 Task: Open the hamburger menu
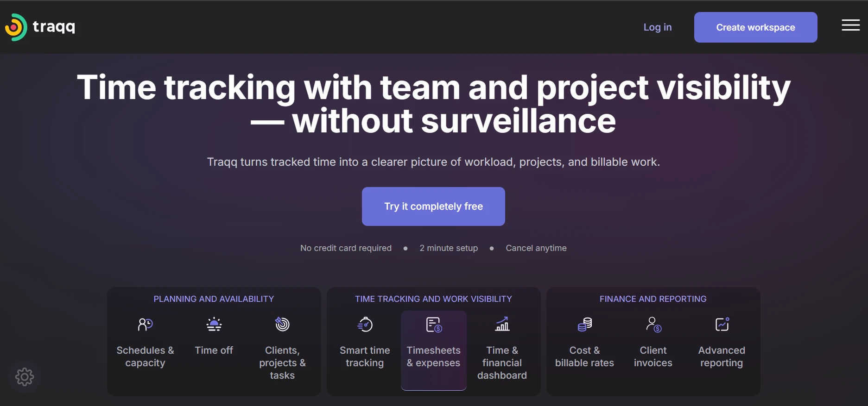(851, 25)
